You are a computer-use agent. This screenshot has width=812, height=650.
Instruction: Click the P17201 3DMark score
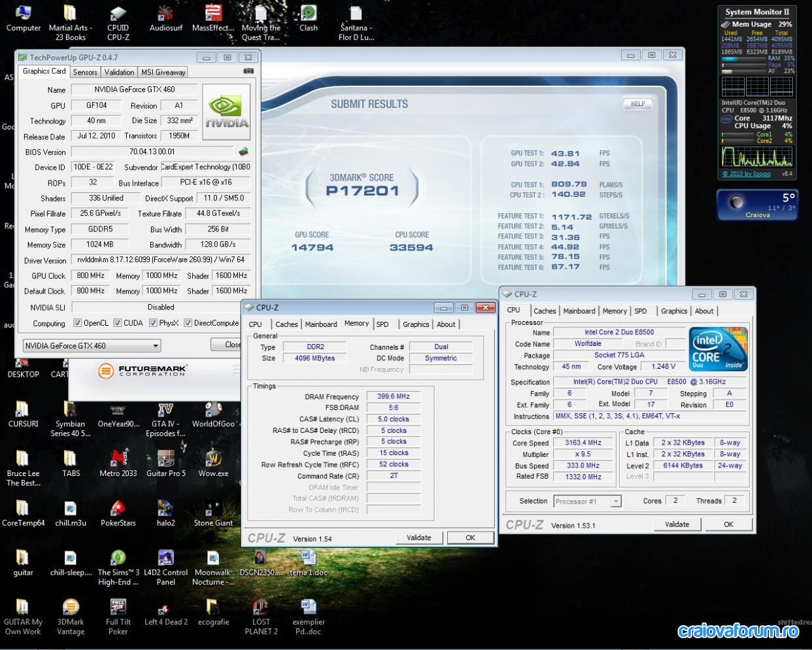362,191
